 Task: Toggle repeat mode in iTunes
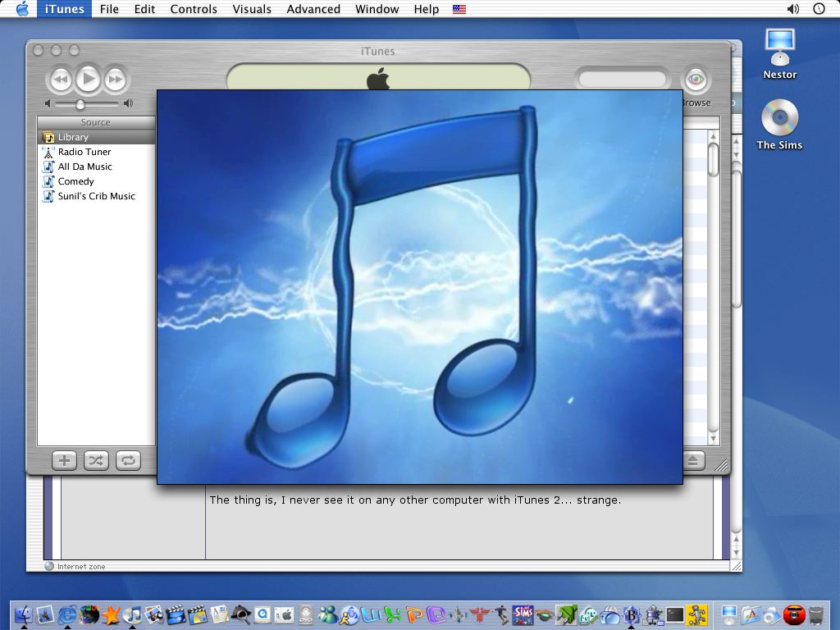coord(129,461)
